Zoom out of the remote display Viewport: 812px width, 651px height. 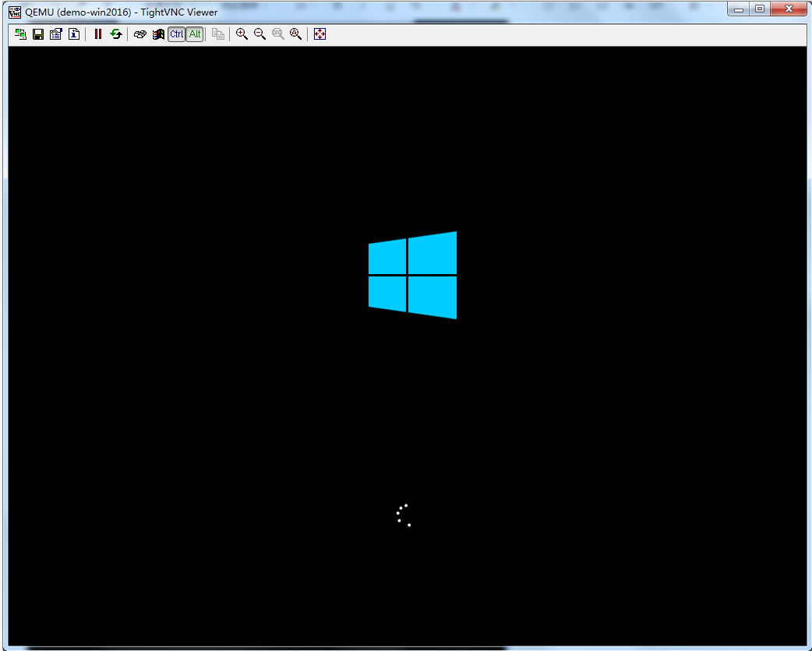pyautogui.click(x=260, y=34)
